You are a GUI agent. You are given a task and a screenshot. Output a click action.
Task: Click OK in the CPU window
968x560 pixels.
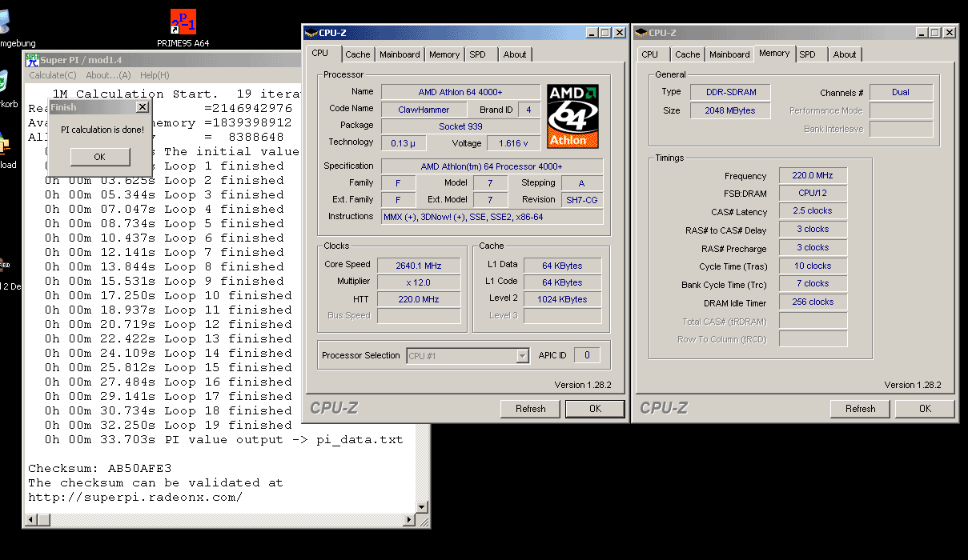point(595,409)
